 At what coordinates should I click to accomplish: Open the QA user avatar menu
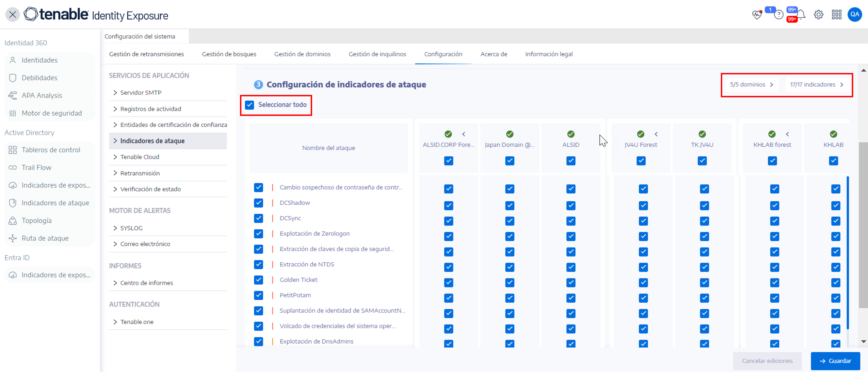coord(855,14)
